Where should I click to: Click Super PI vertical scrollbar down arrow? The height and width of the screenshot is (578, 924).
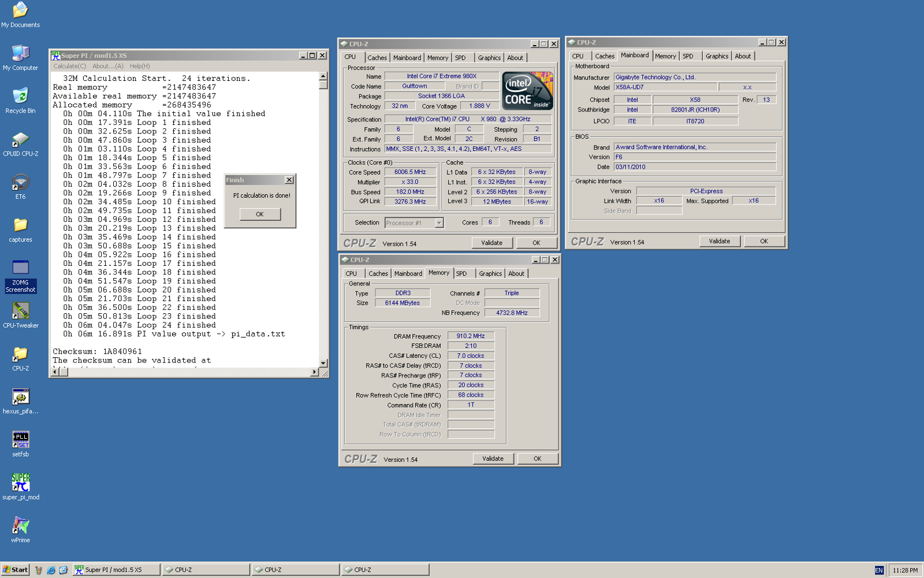click(323, 363)
